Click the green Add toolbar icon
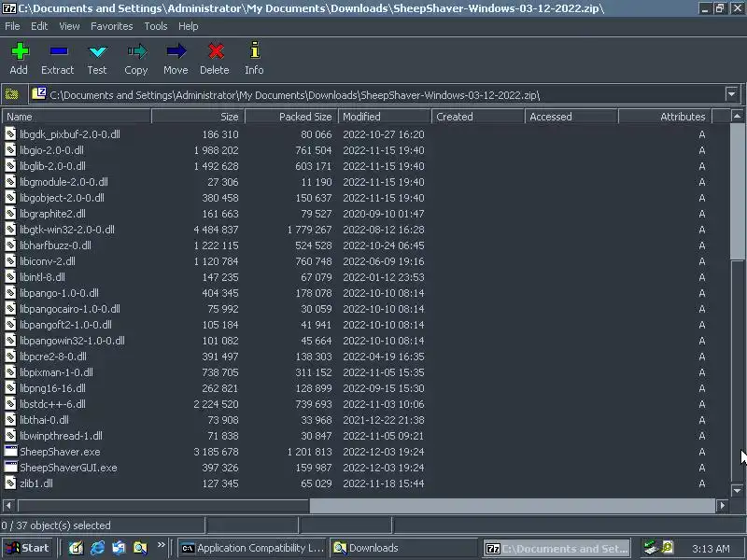The height and width of the screenshot is (560, 747). [x=20, y=51]
